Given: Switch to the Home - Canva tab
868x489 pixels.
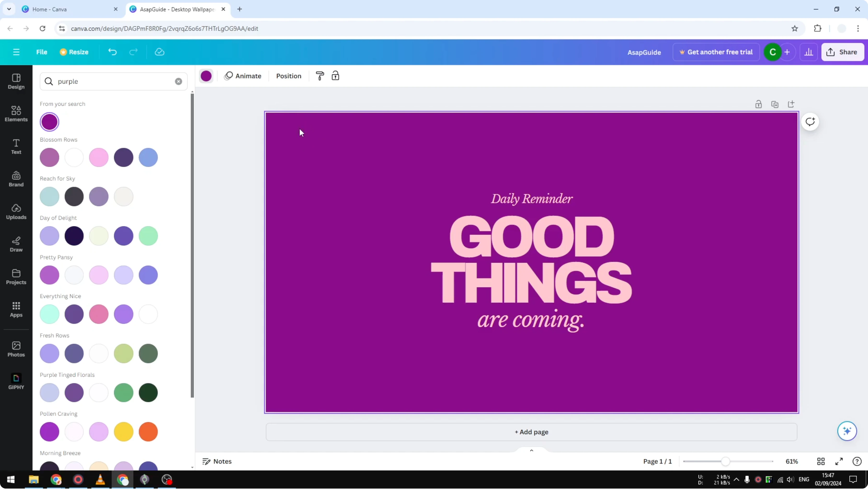Looking at the screenshot, I should pyautogui.click(x=70, y=9).
